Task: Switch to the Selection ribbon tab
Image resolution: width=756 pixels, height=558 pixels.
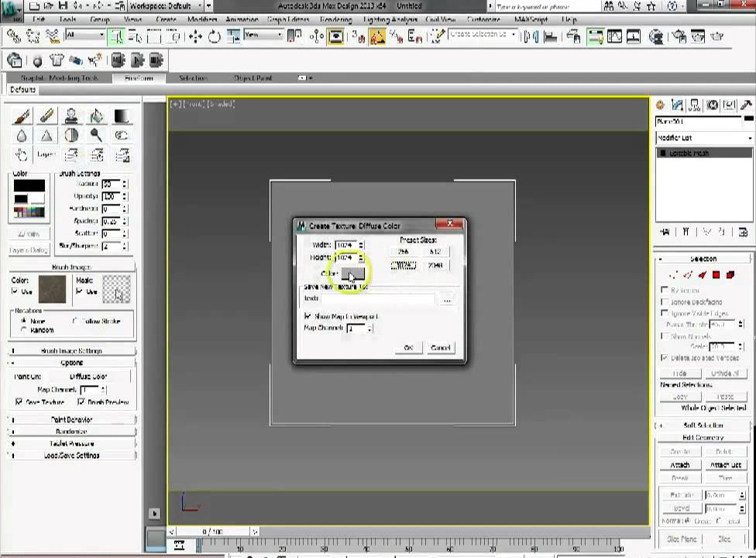Action: point(194,77)
